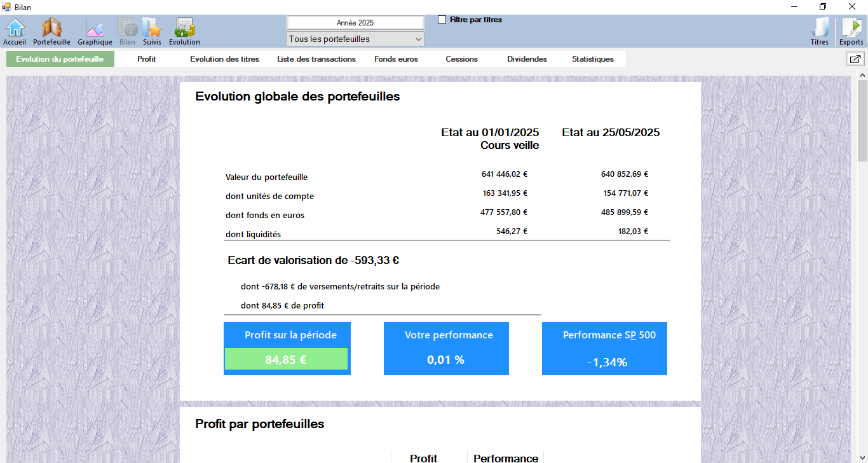
Task: Click the Titres icon at top right
Action: (x=820, y=31)
